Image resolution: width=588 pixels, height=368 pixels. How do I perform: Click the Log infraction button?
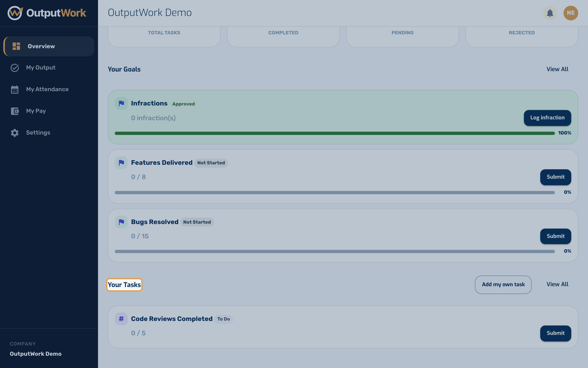(x=547, y=118)
